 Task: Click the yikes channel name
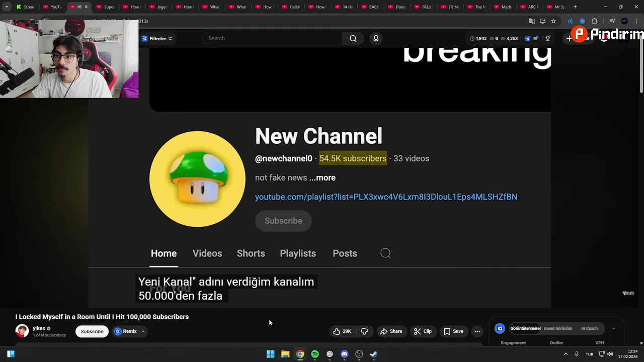pyautogui.click(x=39, y=328)
